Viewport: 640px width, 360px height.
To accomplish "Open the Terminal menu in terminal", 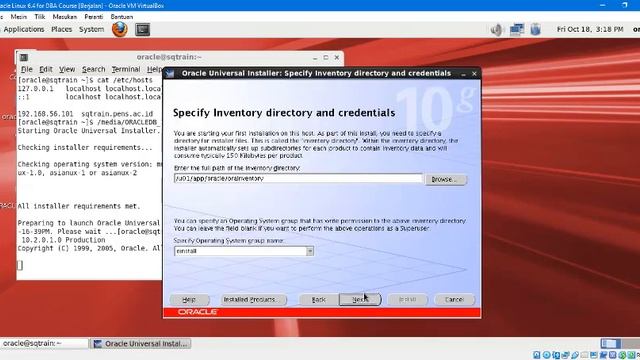I will [126, 69].
